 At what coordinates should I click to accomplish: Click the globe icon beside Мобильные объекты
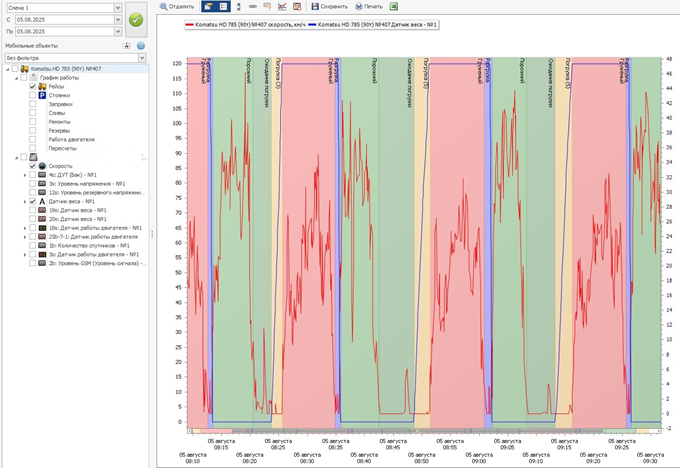coord(141,46)
